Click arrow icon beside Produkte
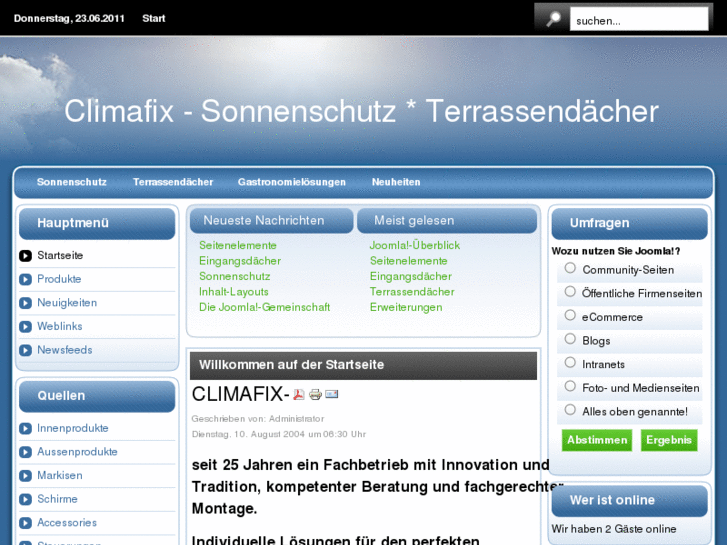The width and height of the screenshot is (727, 545). (26, 279)
